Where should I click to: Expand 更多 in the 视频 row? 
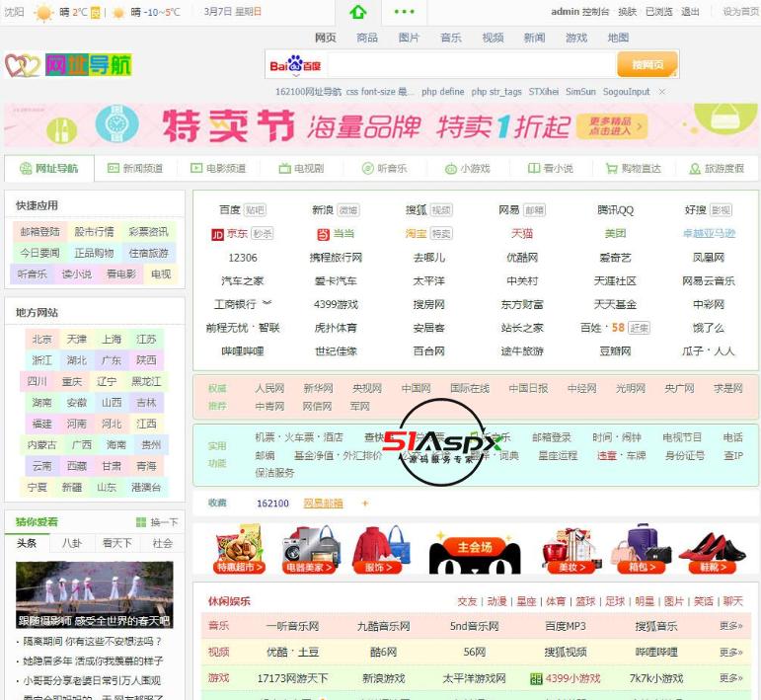click(x=731, y=652)
